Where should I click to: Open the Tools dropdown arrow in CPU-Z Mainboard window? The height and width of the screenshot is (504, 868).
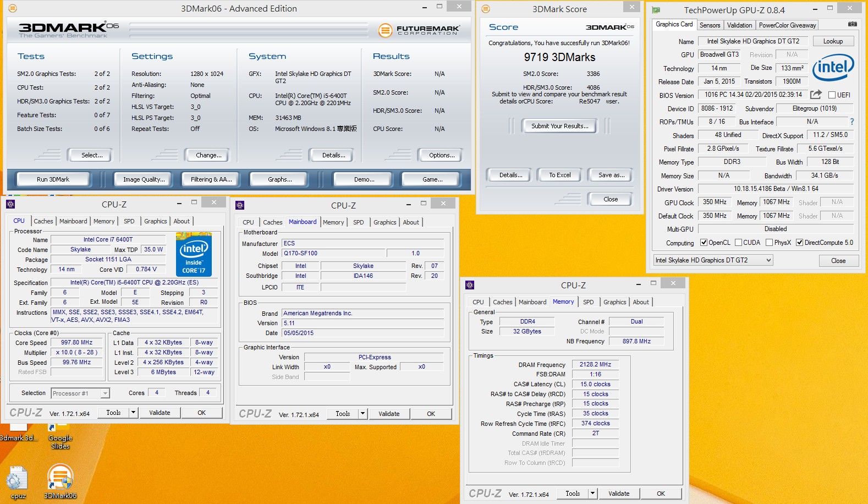pos(362,414)
